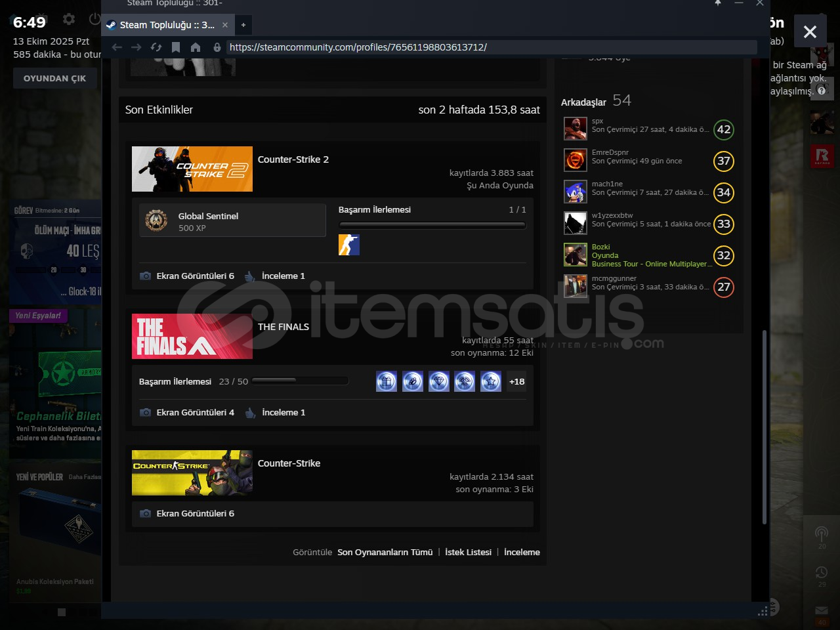Viewport: 840px width, 630px height.
Task: Go forward in the overlay browser
Action: point(136,47)
